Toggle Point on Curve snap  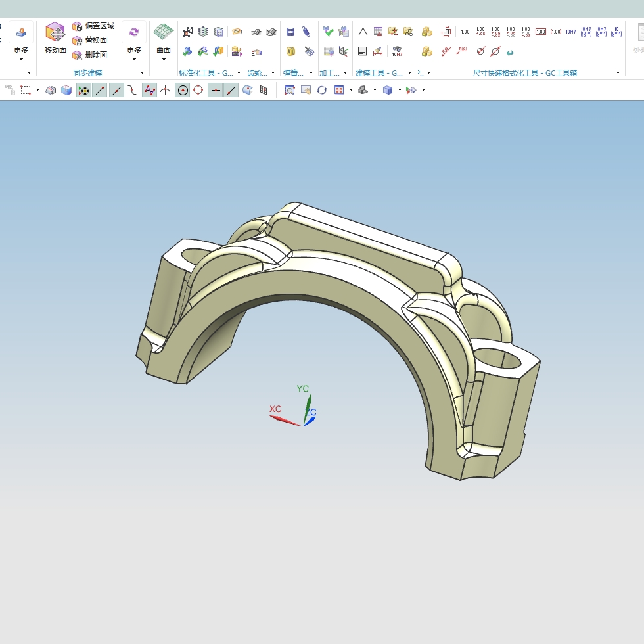point(231,91)
